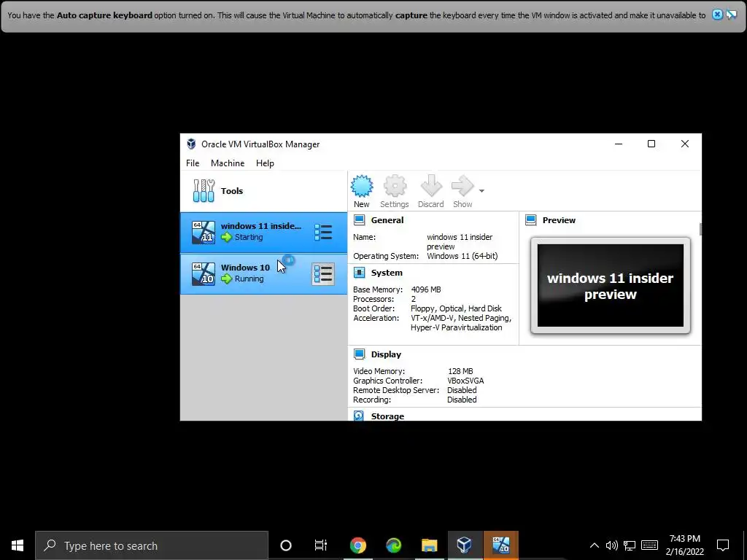
Task: Switch to VirtualBox Manager taskbar icon
Action: tap(465, 545)
